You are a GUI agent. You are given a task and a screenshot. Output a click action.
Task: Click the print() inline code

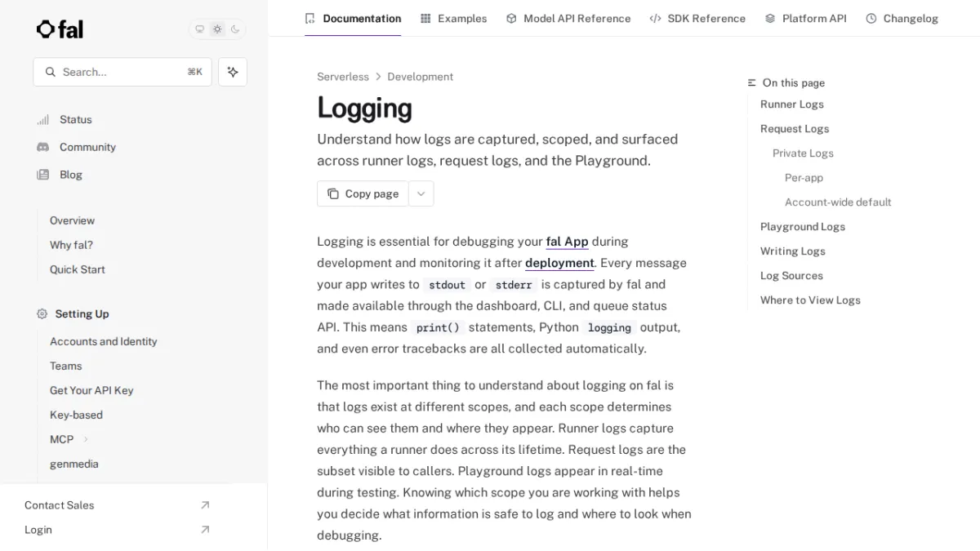point(438,327)
